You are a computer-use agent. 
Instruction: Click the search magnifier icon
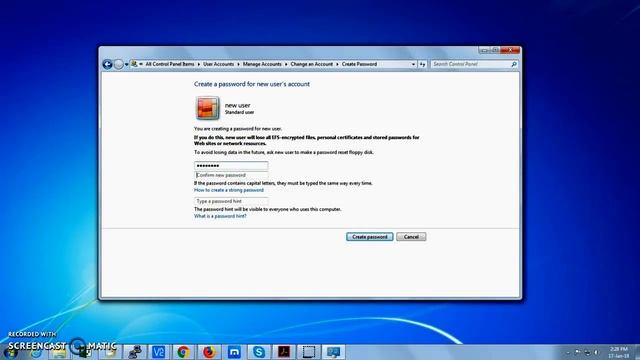click(514, 64)
